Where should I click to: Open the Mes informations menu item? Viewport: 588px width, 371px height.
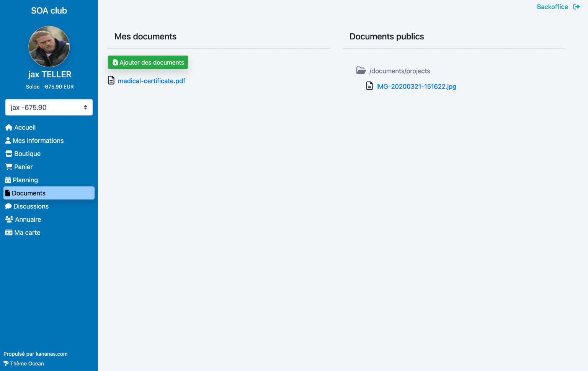pyautogui.click(x=38, y=141)
